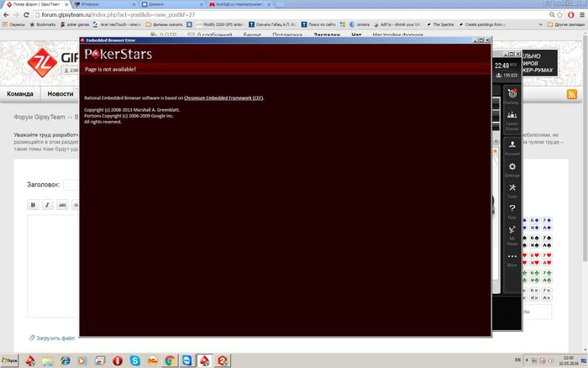
Task: Click the bold B formatting button
Action: click(33, 205)
